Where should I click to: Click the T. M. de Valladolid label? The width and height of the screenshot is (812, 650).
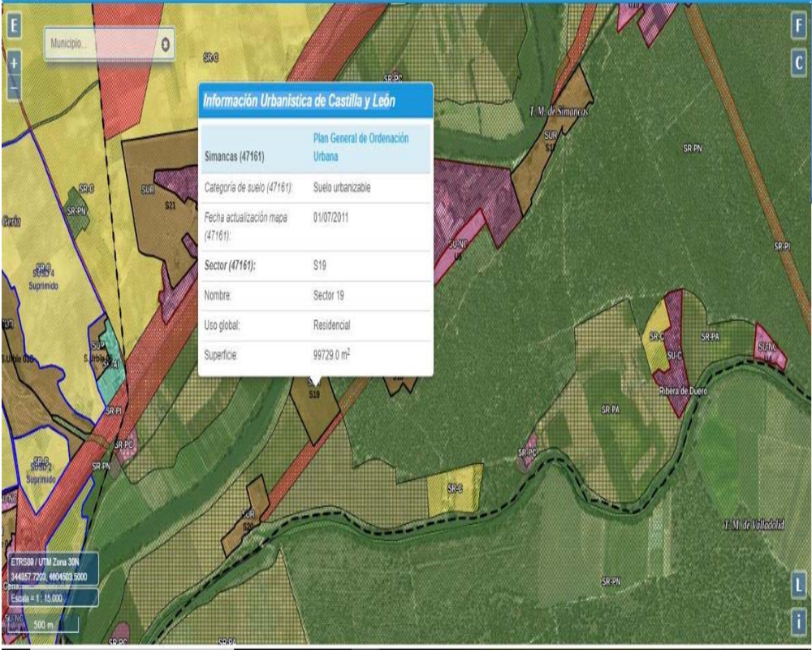[754, 525]
